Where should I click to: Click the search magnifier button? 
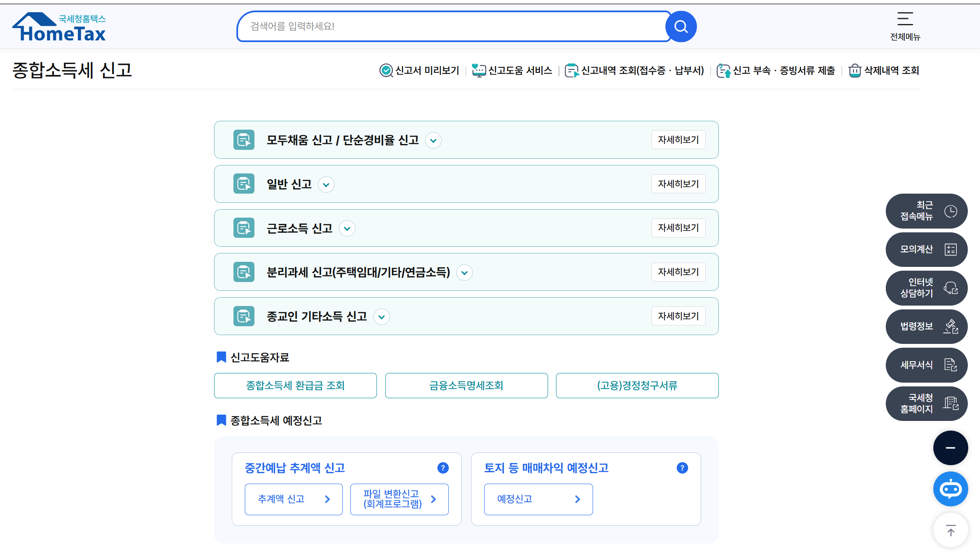[681, 27]
